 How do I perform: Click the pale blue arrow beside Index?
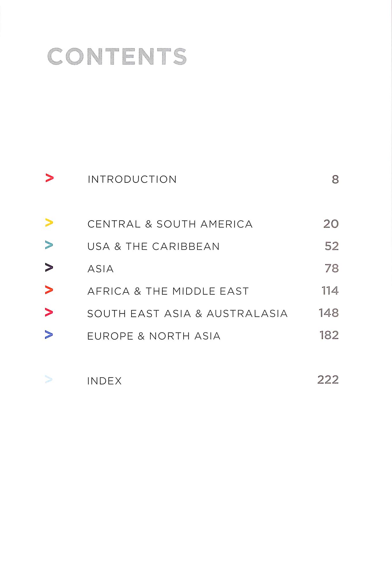[49, 380]
